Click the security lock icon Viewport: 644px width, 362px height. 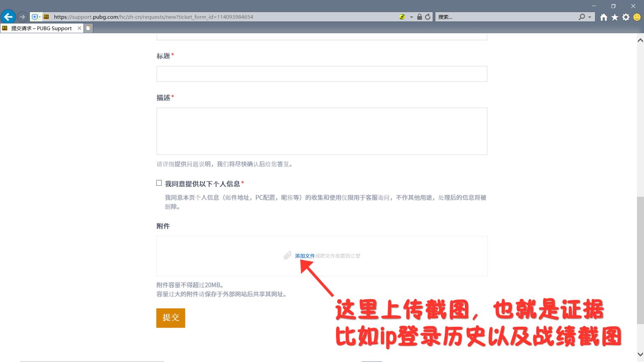(x=420, y=17)
